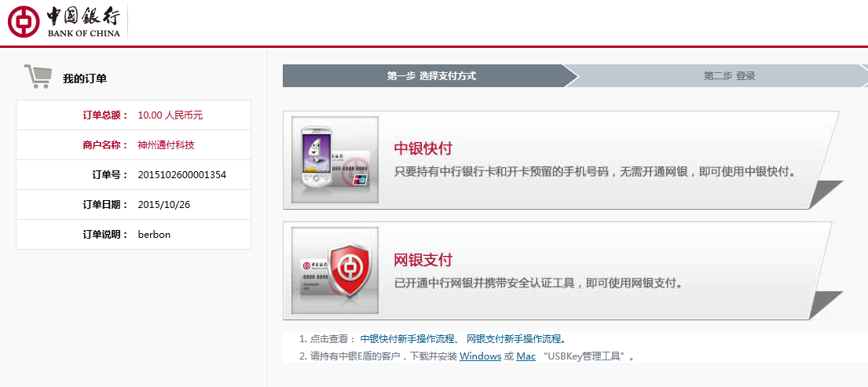Click order number 2015102600001354
The width and height of the screenshot is (868, 387).
[x=182, y=175]
